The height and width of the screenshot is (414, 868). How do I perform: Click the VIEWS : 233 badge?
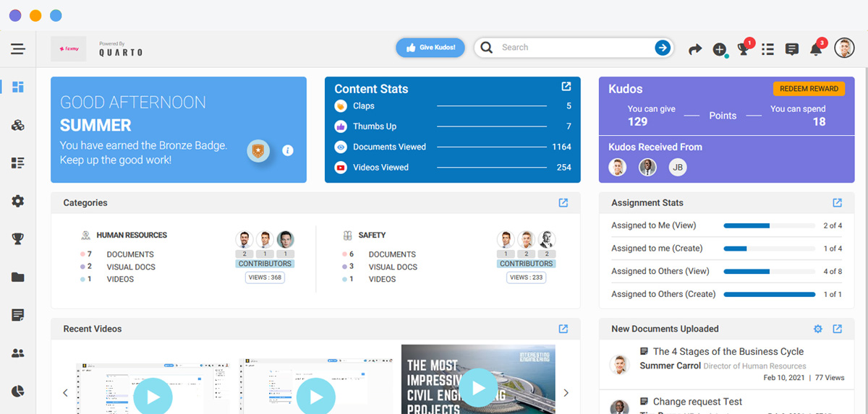coord(527,277)
